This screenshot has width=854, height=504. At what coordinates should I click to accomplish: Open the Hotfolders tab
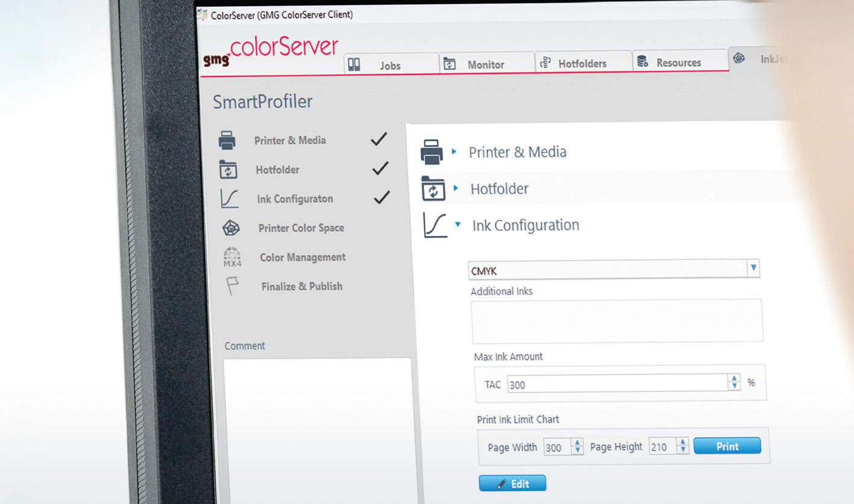(583, 62)
